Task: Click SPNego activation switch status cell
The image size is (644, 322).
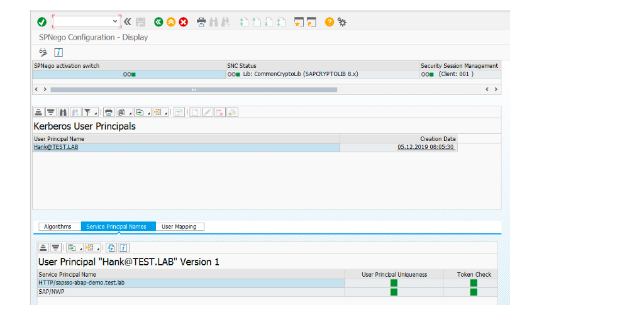Action: tap(129, 74)
